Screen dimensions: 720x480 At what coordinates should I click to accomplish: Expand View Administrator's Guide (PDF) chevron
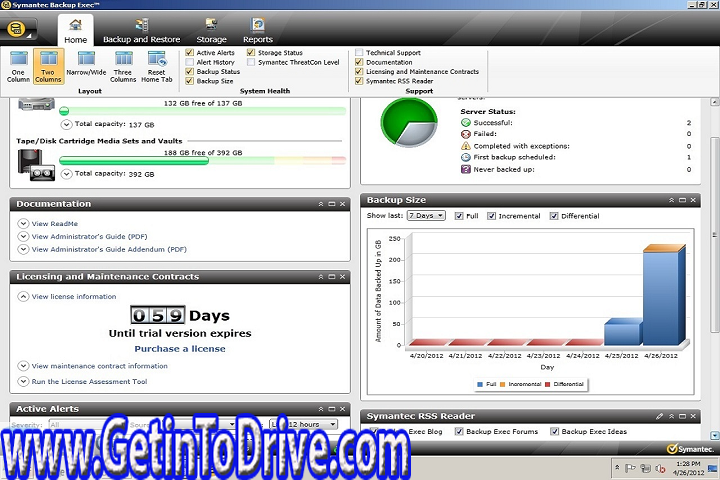23,237
